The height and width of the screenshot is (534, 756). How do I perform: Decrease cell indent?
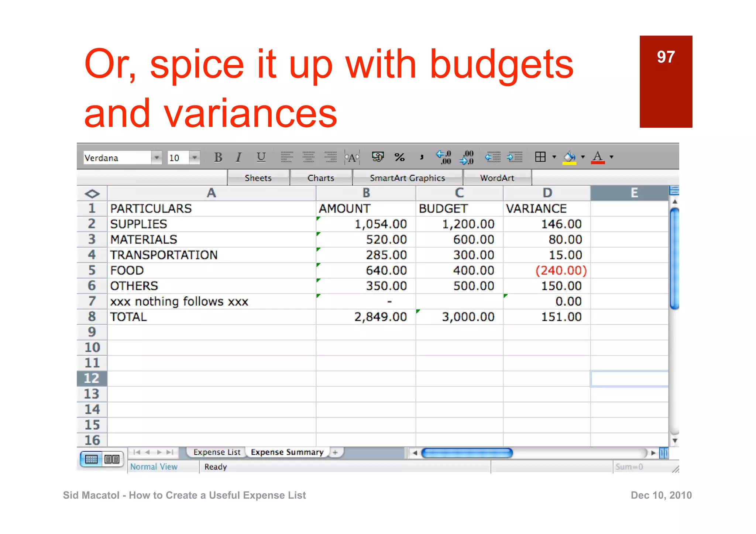pyautogui.click(x=492, y=157)
